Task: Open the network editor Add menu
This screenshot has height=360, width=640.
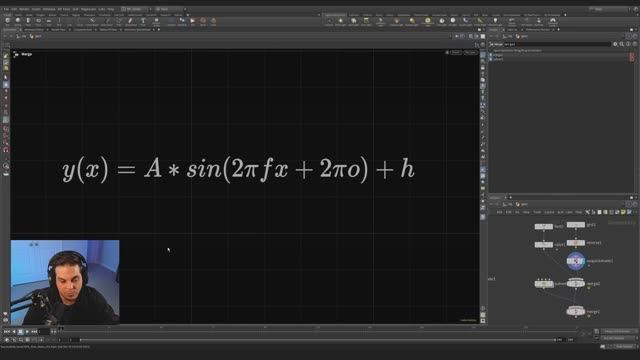Action: point(499,212)
